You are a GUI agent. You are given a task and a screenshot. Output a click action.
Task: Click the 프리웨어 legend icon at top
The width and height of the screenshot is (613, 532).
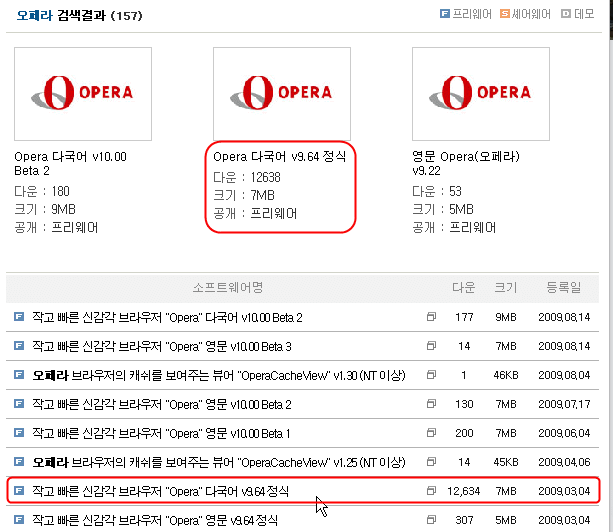point(445,14)
